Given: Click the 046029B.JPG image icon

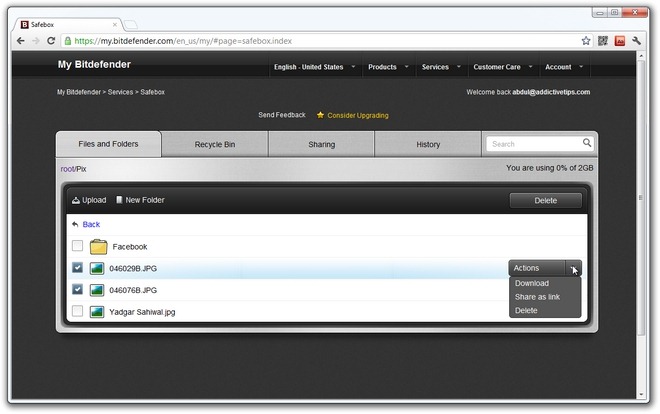Looking at the screenshot, I should click(97, 268).
